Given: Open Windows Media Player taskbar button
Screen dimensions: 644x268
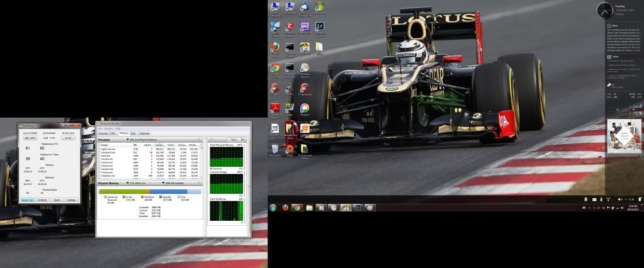Looking at the screenshot, I should click(321, 208).
